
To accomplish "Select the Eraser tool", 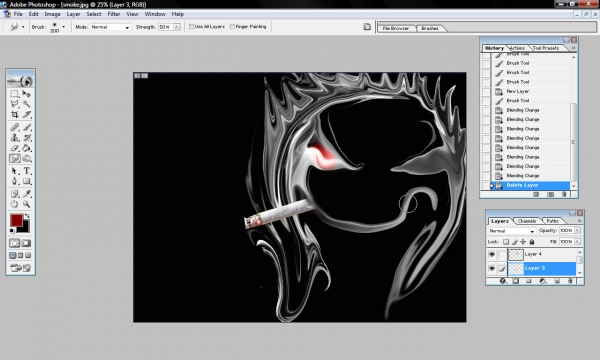I will tap(15, 148).
